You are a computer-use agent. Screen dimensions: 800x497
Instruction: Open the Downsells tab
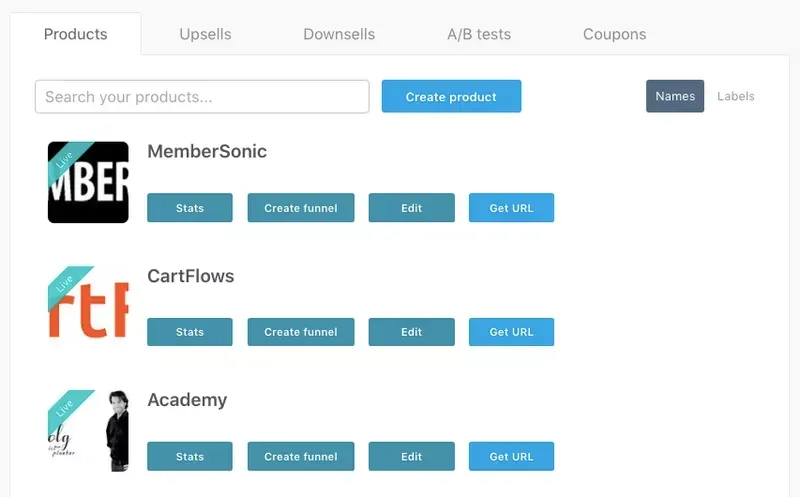339,34
